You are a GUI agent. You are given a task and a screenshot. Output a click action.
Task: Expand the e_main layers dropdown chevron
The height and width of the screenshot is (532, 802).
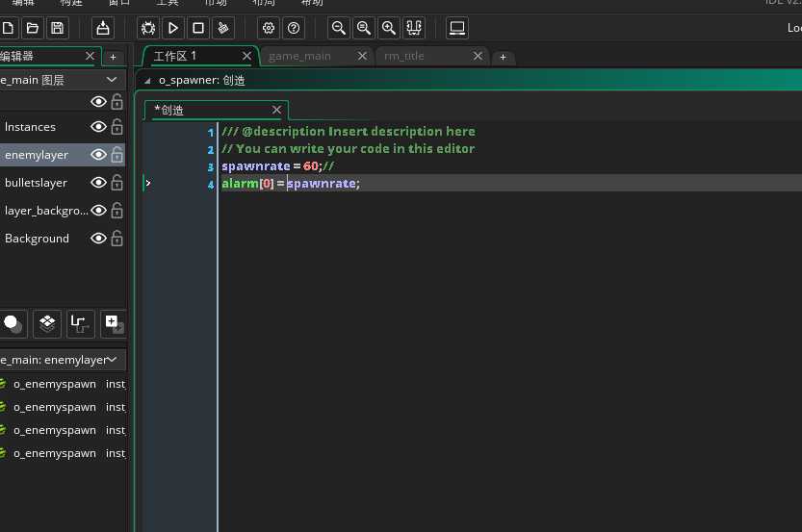[x=112, y=80]
